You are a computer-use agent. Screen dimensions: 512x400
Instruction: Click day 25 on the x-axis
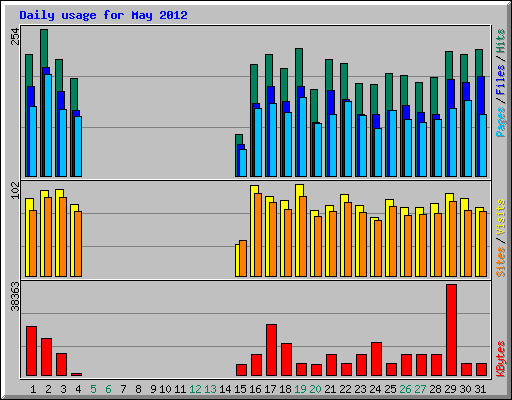point(390,389)
